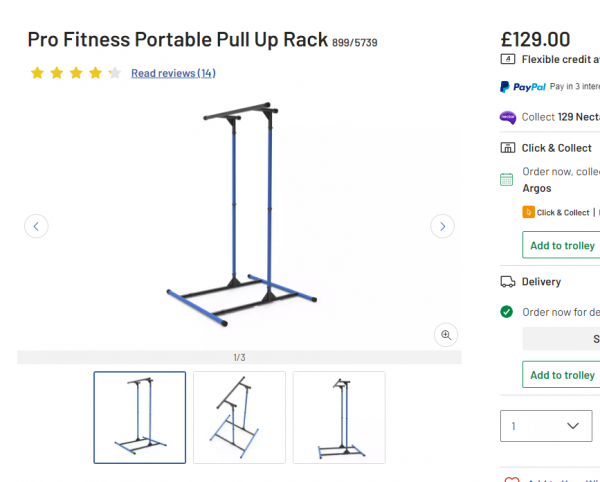Click the Nectar points icon
This screenshot has width=600, height=482.
click(x=508, y=117)
